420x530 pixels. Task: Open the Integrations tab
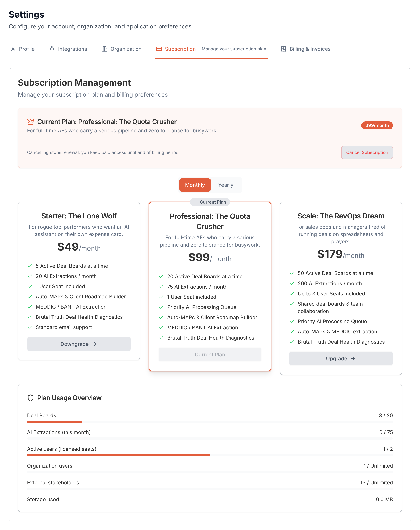68,49
